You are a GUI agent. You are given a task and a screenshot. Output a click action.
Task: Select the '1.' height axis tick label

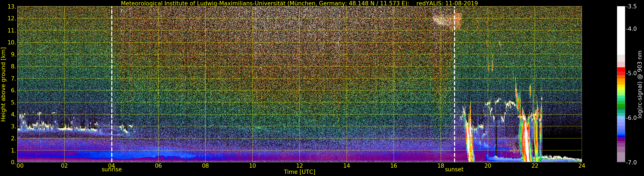[x=13, y=150]
